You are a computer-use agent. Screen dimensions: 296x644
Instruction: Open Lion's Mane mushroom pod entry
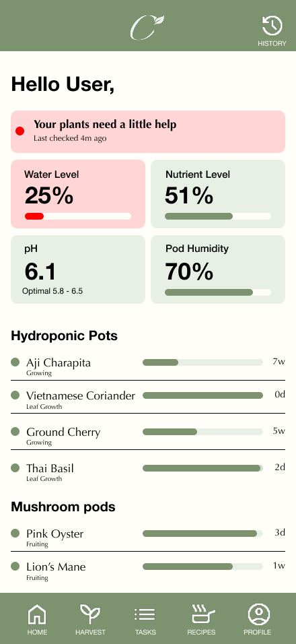point(147,571)
